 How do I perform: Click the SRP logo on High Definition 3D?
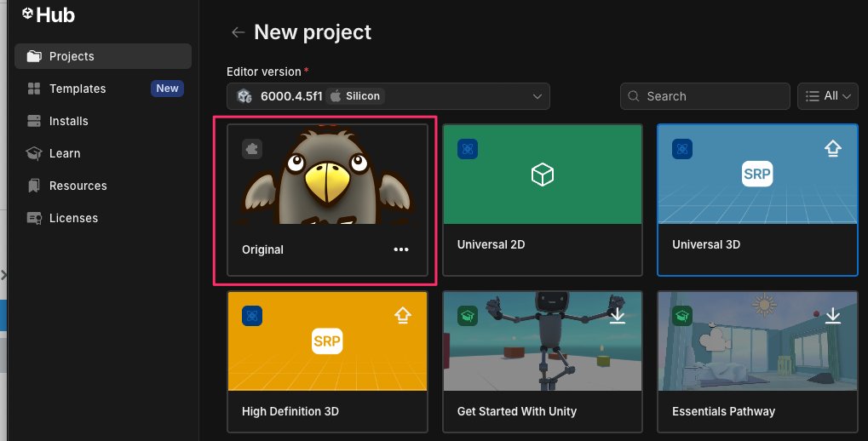327,341
